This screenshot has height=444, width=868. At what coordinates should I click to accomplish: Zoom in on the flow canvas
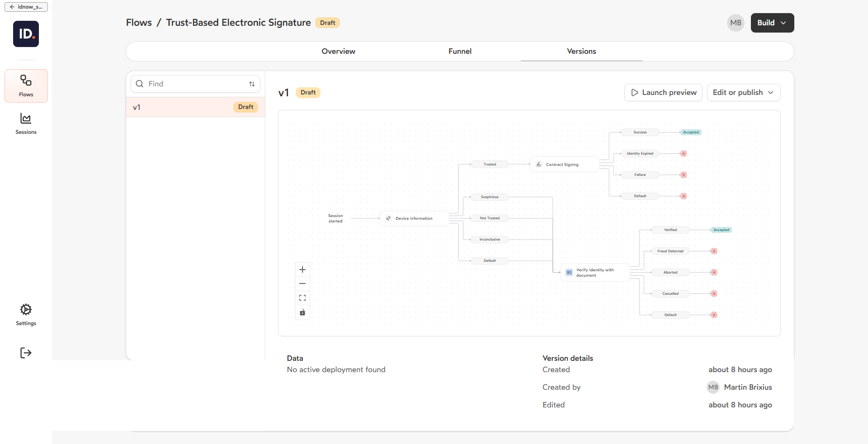coord(302,269)
